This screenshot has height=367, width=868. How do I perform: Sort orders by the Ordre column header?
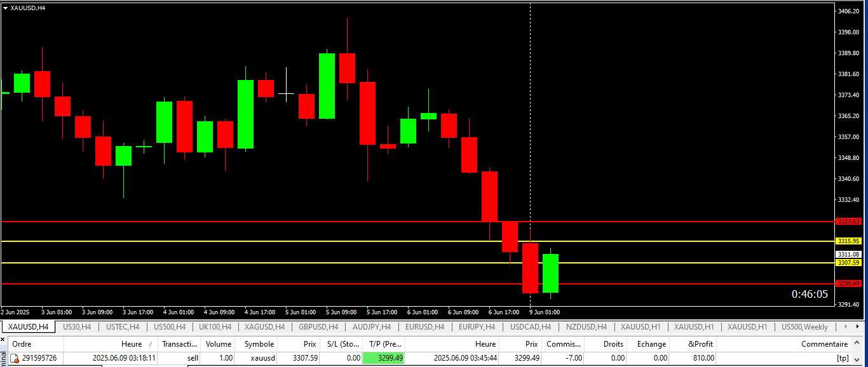pyautogui.click(x=22, y=344)
